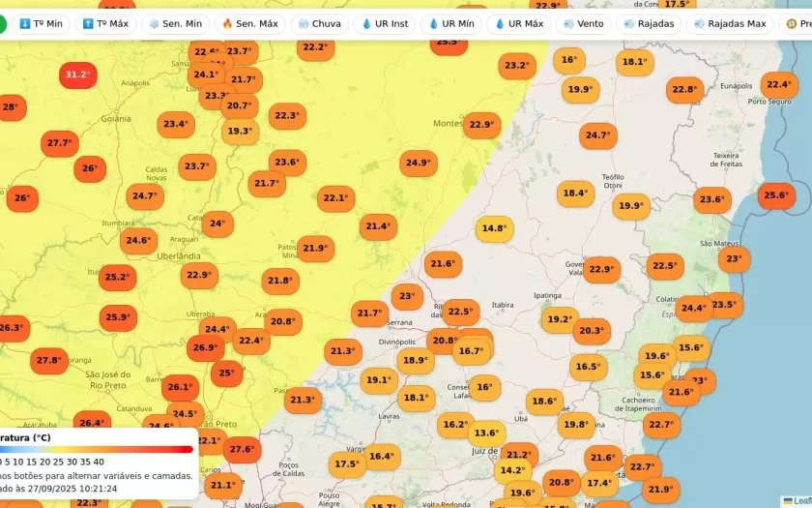Select the 22.9° marker at Uberlândia
The width and height of the screenshot is (812, 508).
click(198, 276)
